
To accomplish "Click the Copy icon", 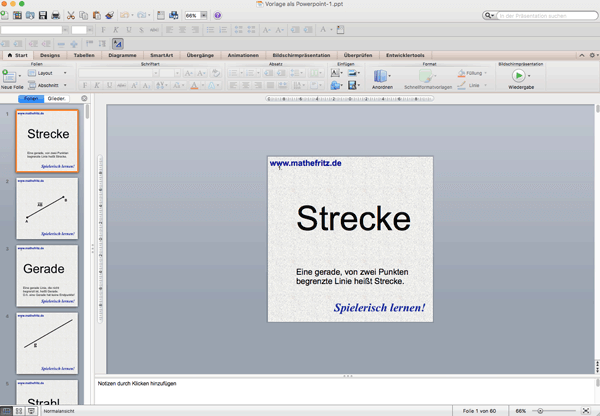I will tap(83, 15).
